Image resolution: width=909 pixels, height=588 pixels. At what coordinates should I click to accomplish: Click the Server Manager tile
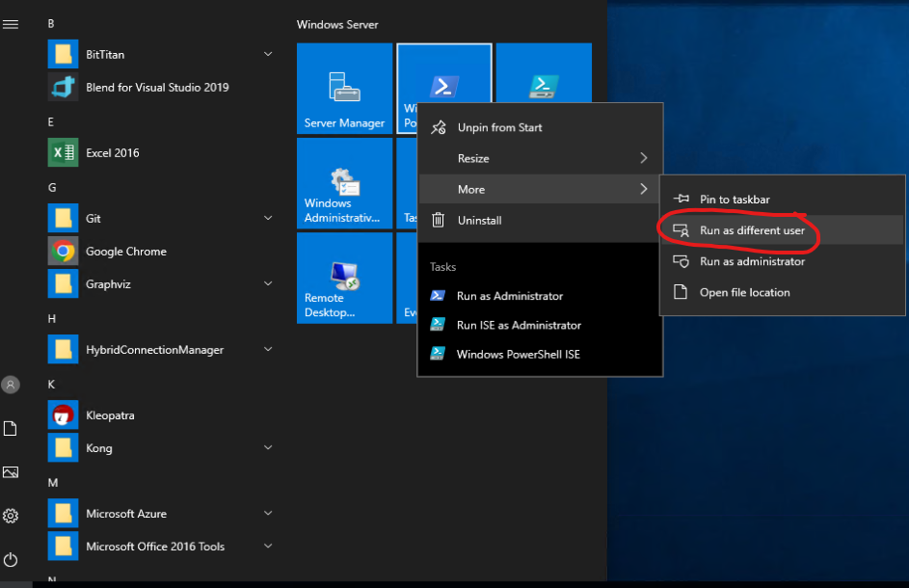click(344, 88)
